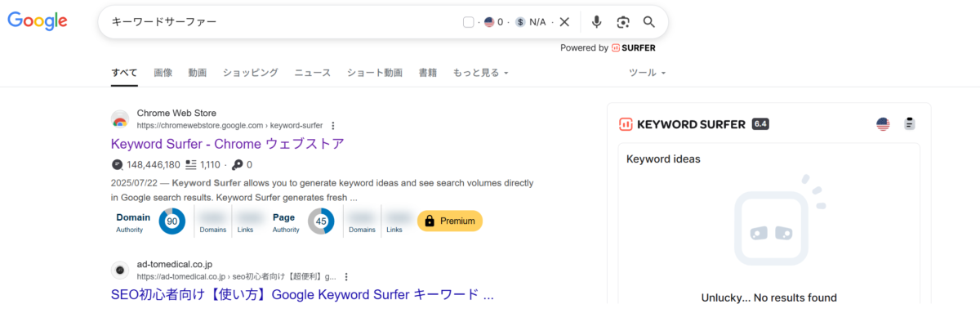Change country with the US flag in Keyword Surfer panel
The height and width of the screenshot is (331, 980).
[x=883, y=124]
